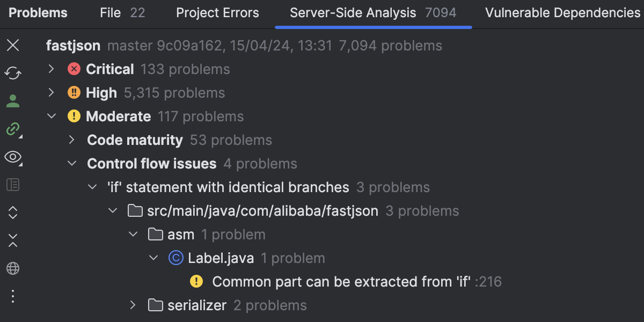Select 'Common part can be extracted' problem
This screenshot has height=322, width=644.
coord(341,282)
